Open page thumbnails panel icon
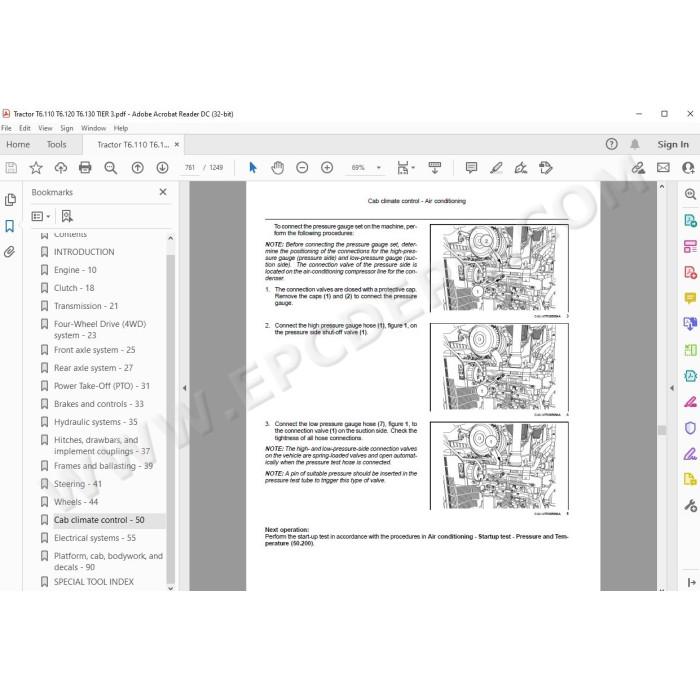 click(10, 200)
